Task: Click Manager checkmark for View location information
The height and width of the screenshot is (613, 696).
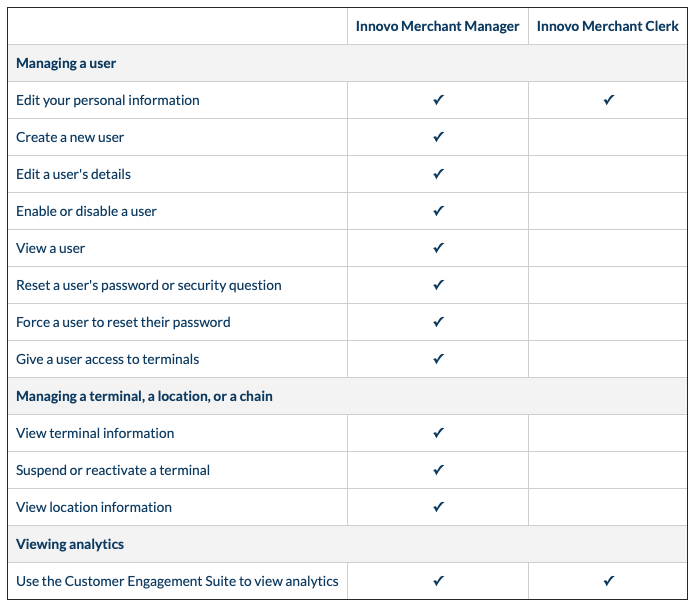Action: [x=438, y=507]
